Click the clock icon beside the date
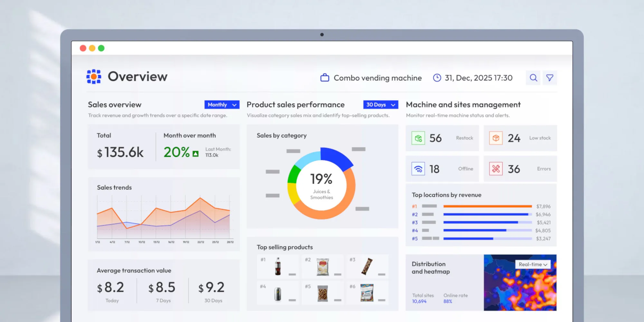This screenshot has height=322, width=644. coord(437,78)
